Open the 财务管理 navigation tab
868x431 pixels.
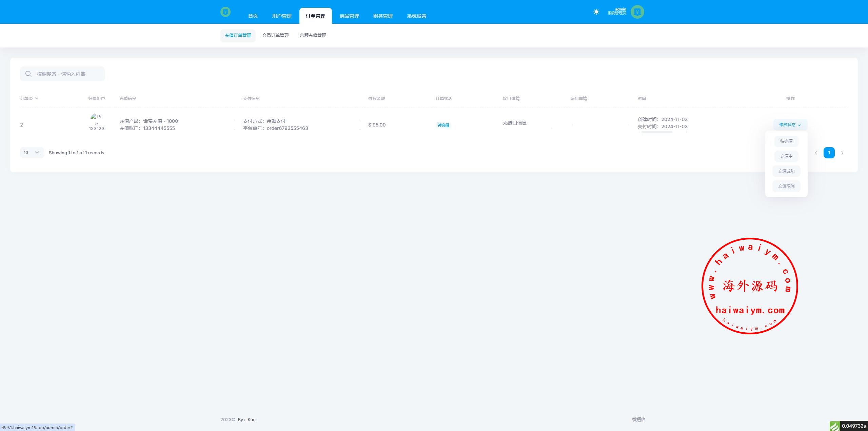383,16
